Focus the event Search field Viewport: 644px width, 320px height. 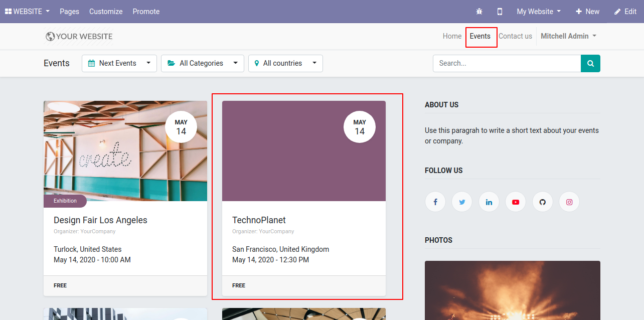coord(507,63)
